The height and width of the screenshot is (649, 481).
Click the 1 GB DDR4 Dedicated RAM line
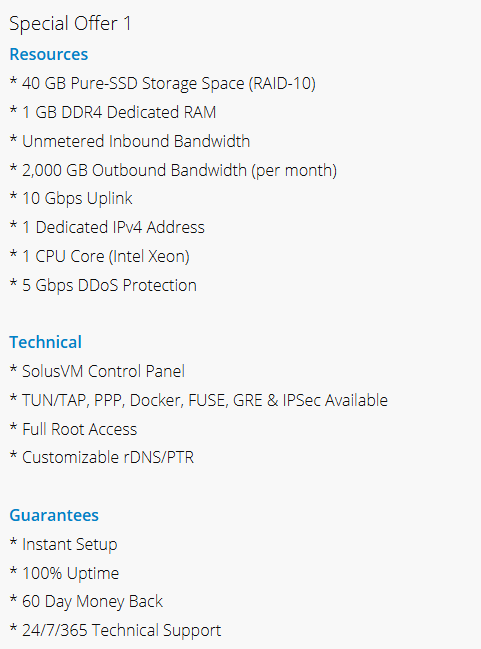113,112
